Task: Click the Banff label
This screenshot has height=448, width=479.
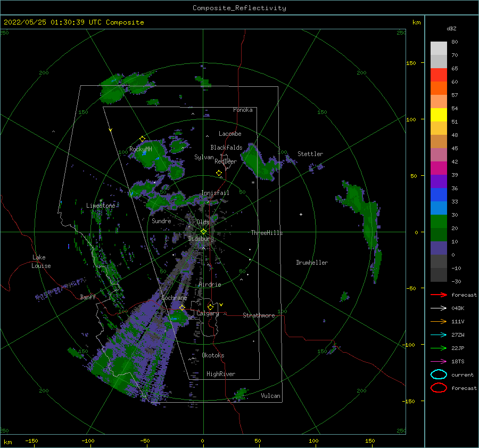Action: 88,297
